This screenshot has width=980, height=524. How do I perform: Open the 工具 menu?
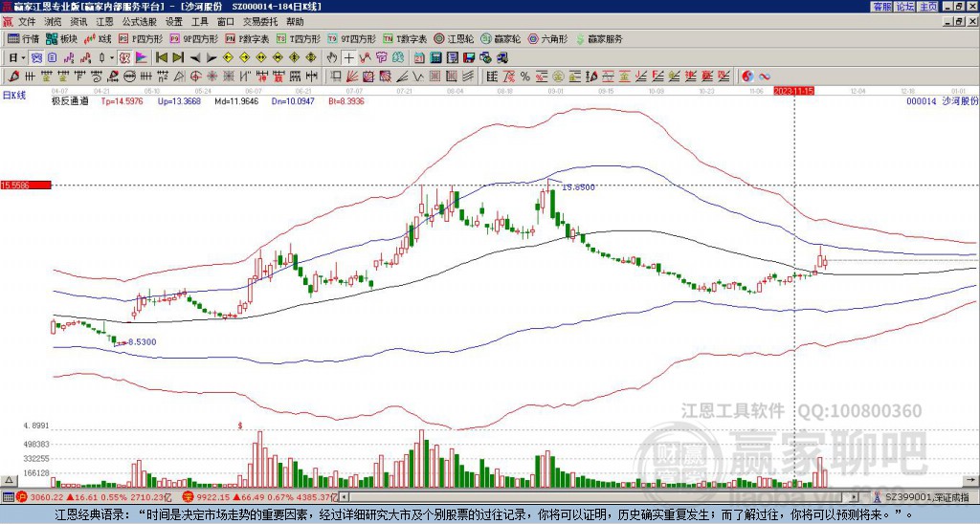[199, 22]
